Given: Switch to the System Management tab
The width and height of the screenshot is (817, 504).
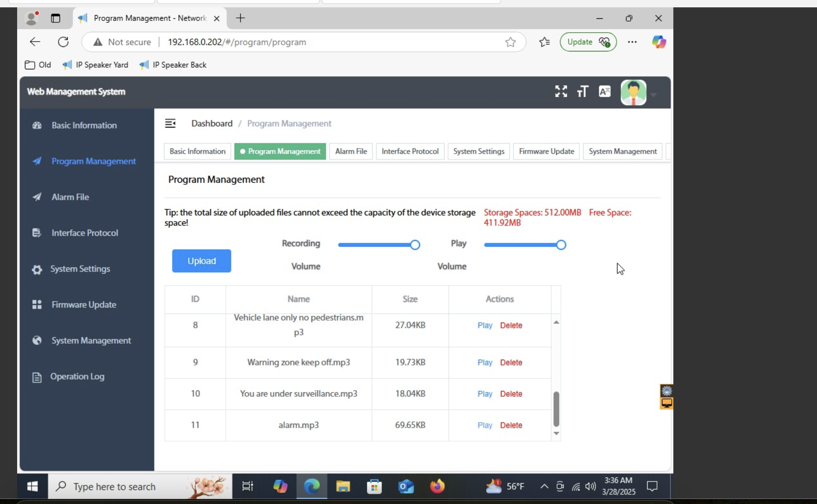Looking at the screenshot, I should 623,151.
